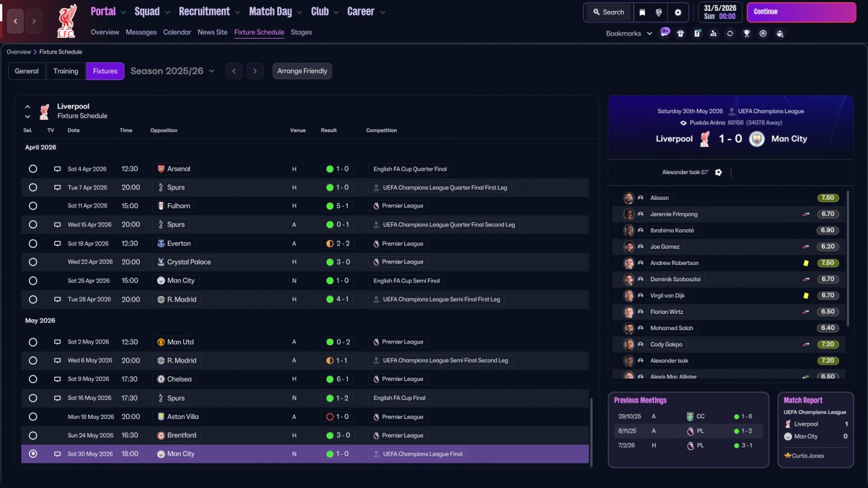Open the settings gear icon
868x488 pixels.
pyautogui.click(x=677, y=12)
